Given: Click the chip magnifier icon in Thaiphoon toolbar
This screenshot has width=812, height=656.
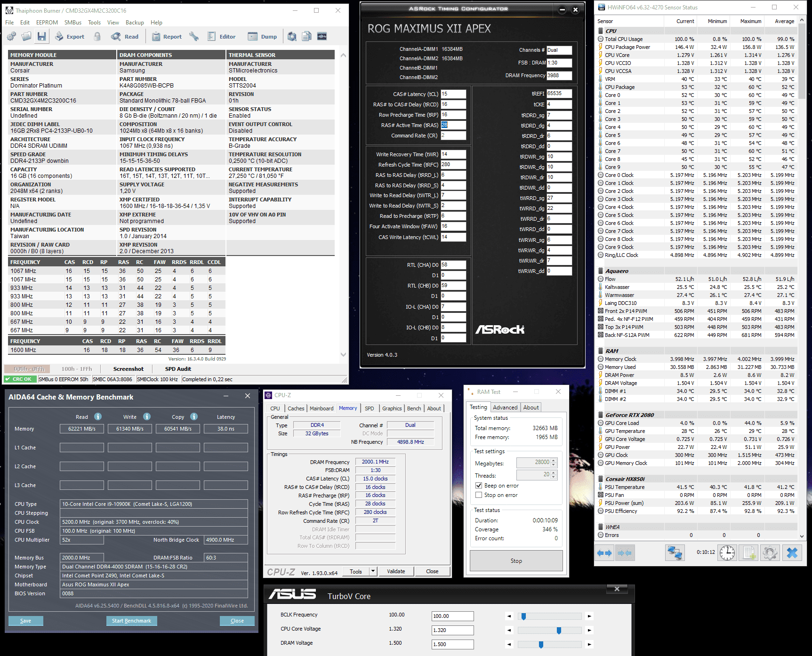Looking at the screenshot, I should [292, 36].
